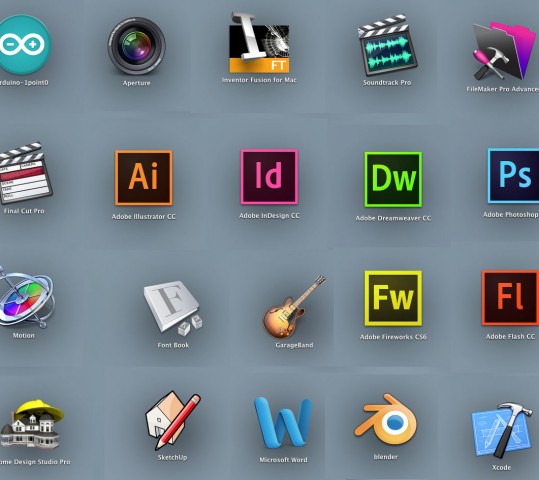This screenshot has width=539, height=480.
Task: Open Adobe Flash CC Fl icon
Action: (510, 298)
